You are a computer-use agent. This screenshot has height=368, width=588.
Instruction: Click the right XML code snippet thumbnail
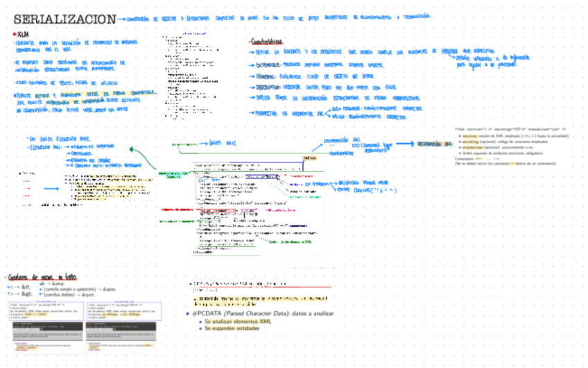click(x=124, y=311)
